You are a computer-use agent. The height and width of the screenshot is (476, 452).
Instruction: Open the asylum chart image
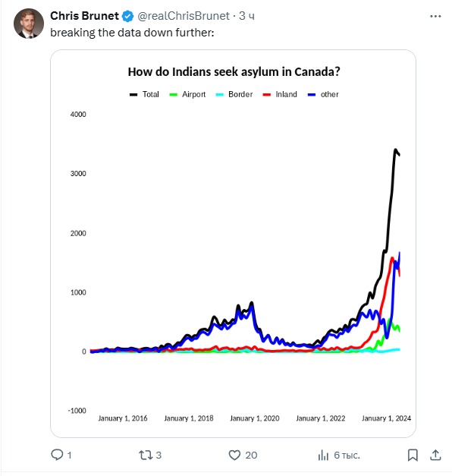tap(233, 244)
